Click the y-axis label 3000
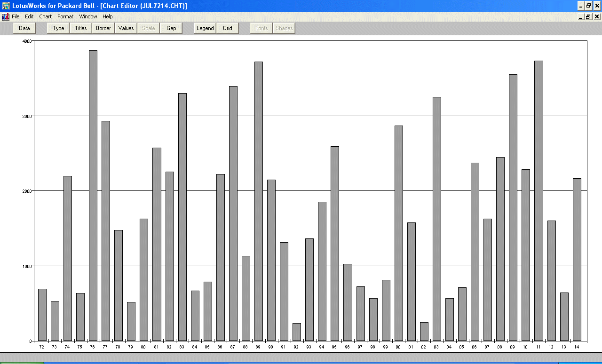This screenshot has height=364, width=602. [x=27, y=116]
